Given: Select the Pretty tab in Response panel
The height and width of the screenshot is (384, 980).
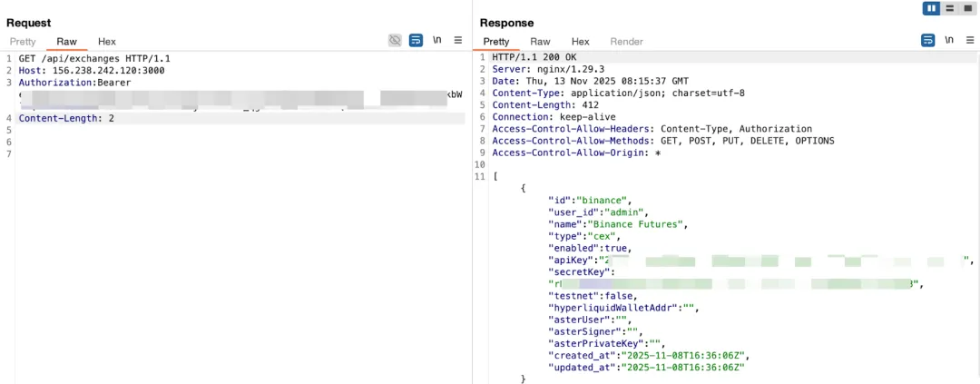Looking at the screenshot, I should click(x=496, y=42).
